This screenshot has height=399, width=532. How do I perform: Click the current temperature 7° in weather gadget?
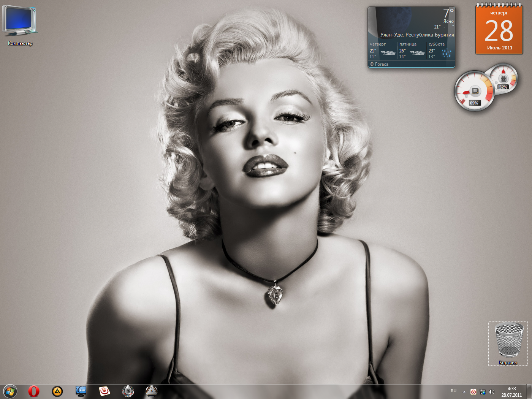(x=448, y=13)
